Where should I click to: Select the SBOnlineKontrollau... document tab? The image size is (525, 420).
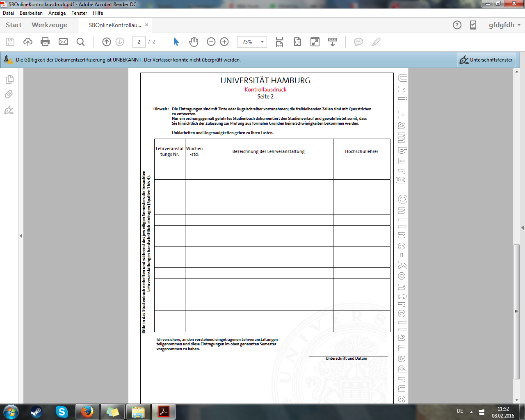tap(115, 25)
